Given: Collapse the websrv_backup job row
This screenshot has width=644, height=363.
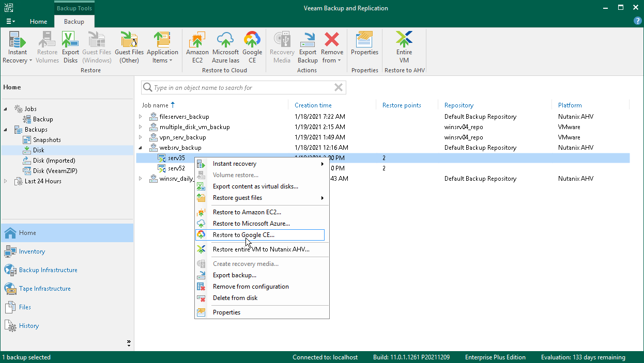Looking at the screenshot, I should tap(140, 148).
